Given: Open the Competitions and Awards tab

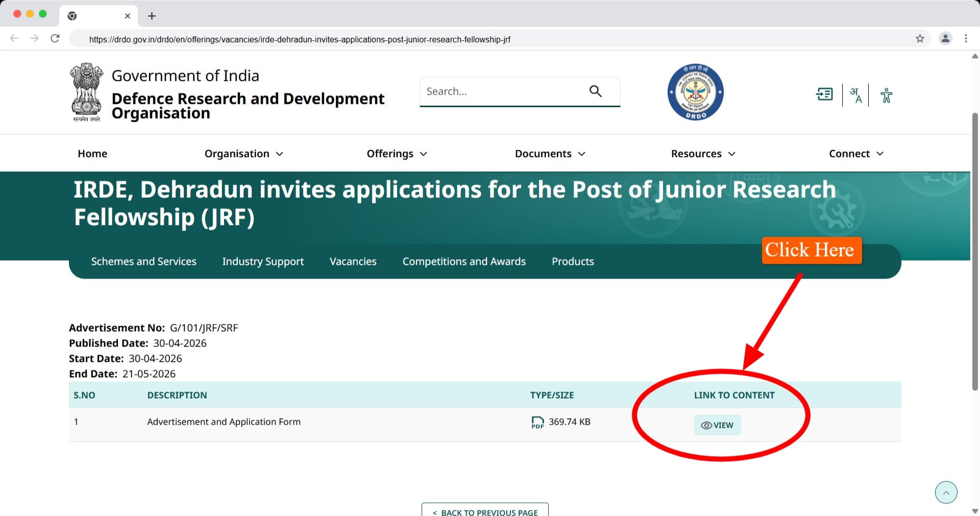Looking at the screenshot, I should [464, 262].
